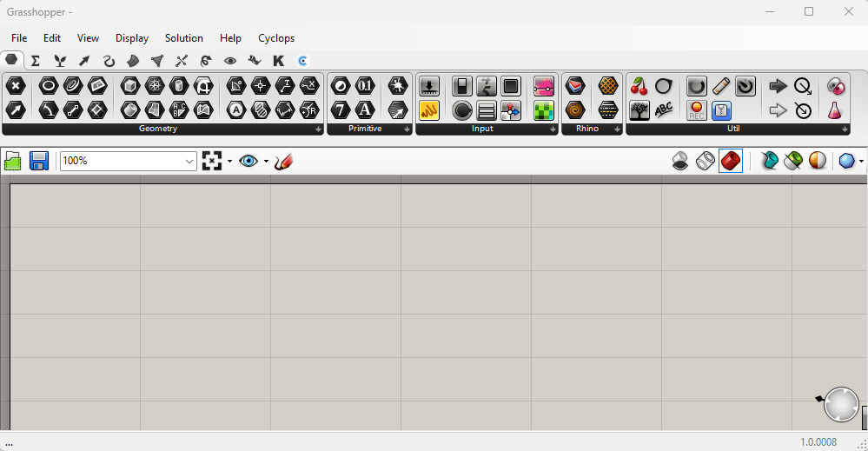Viewport: 868px width, 451px height.
Task: Open the Cyclops menu
Action: coord(276,38)
